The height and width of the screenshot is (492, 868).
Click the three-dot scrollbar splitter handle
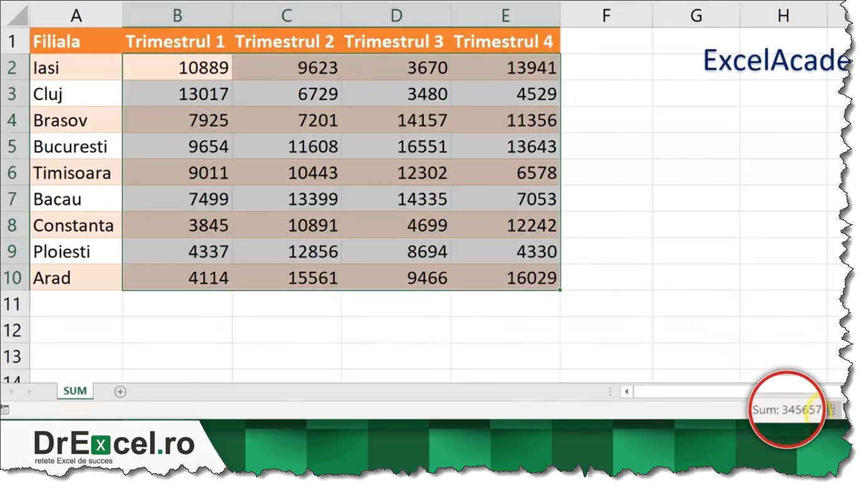pyautogui.click(x=610, y=391)
